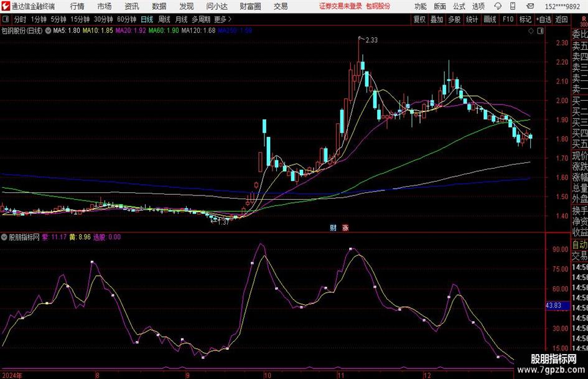Switch to the 30分钟 period tab

coord(103,19)
